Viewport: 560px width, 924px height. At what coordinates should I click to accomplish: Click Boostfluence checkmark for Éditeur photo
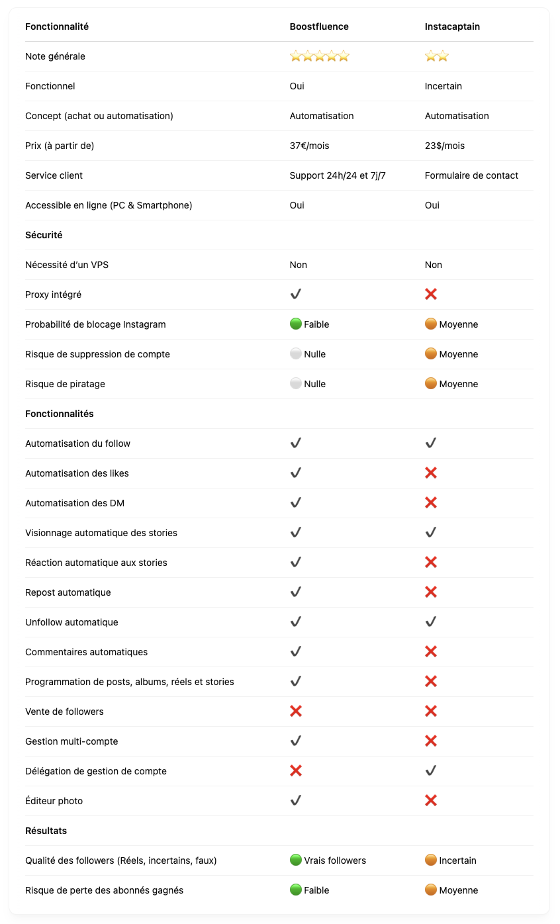click(x=296, y=801)
